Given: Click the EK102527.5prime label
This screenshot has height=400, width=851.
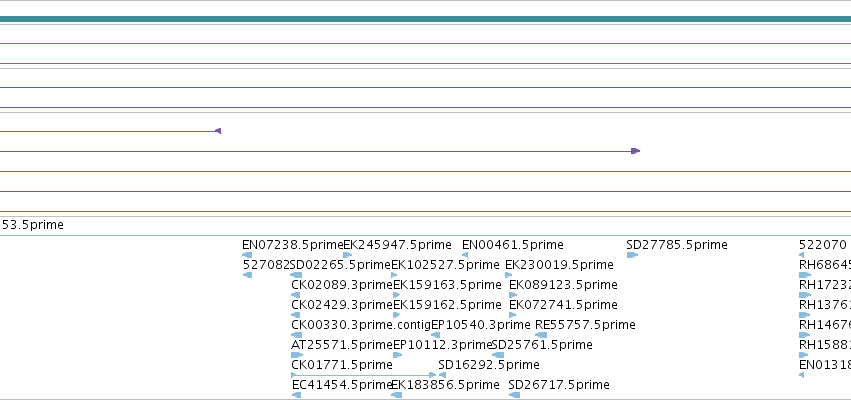Looking at the screenshot, I should tap(445, 265).
